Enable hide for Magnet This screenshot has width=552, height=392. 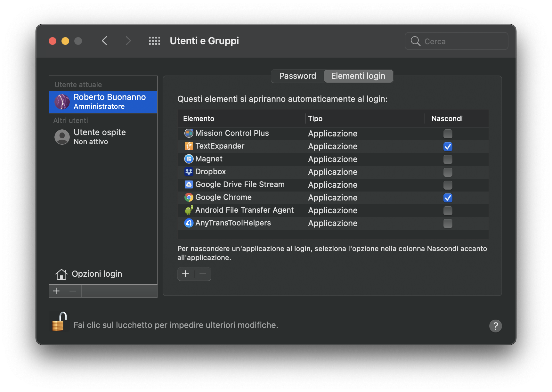(x=448, y=159)
